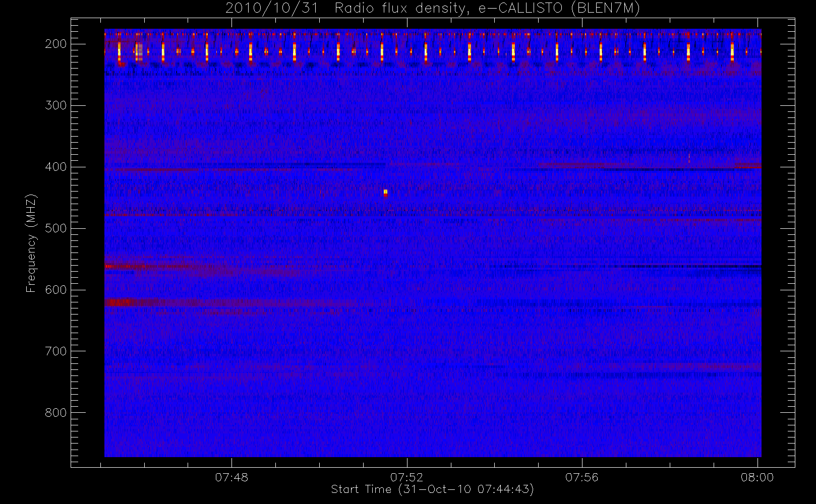
Task: Click the 07:52 time tick label
Action: click(x=406, y=477)
